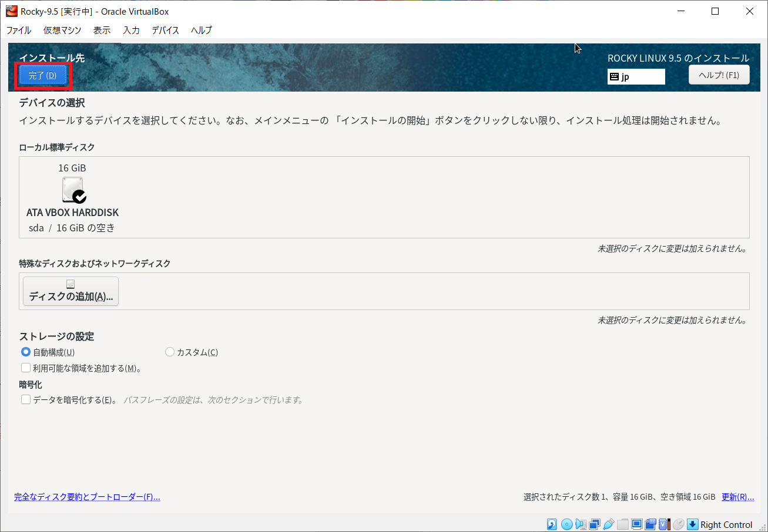Screen dimensions: 768x532
Task: Click the network adapter status icon
Action: [x=595, y=524]
